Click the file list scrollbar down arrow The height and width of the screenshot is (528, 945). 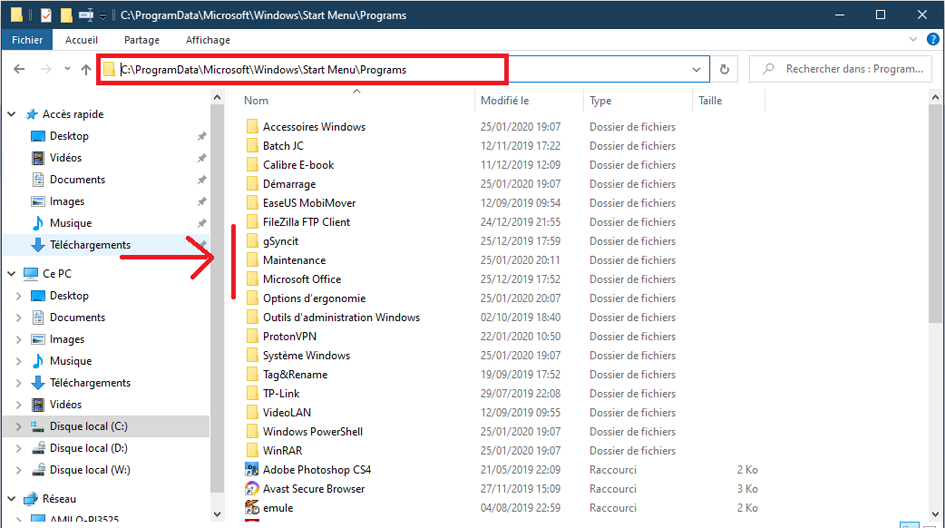coord(935,514)
